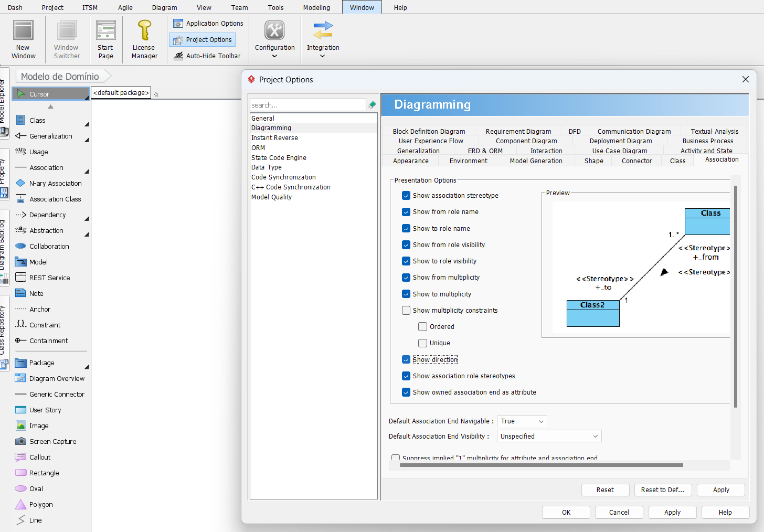Open Integration dropdown
Image resolution: width=764 pixels, height=532 pixels.
(323, 40)
